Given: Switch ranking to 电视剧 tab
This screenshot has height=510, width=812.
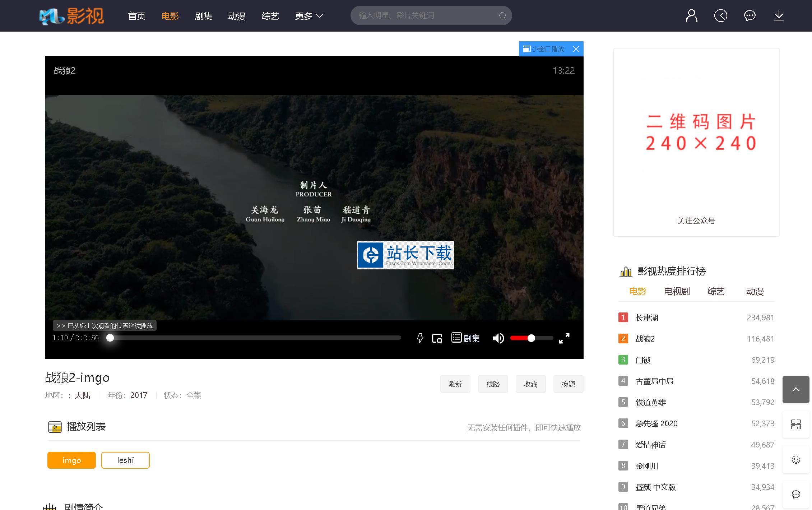Looking at the screenshot, I should tap(677, 291).
